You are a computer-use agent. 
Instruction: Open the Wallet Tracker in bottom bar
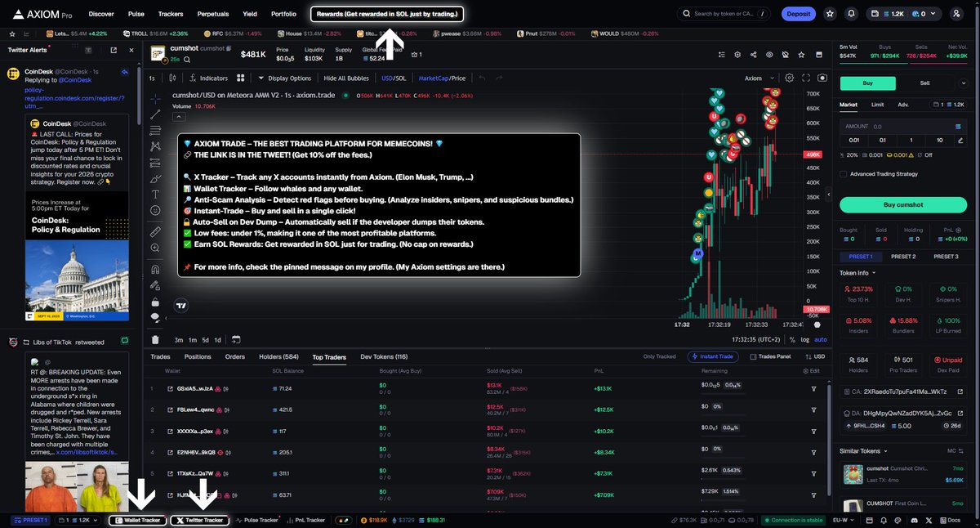pos(136,520)
